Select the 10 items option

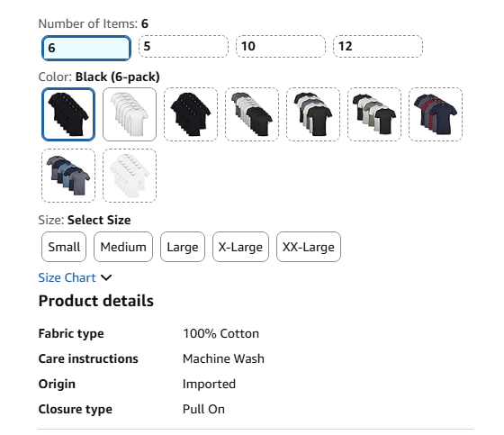click(x=281, y=46)
